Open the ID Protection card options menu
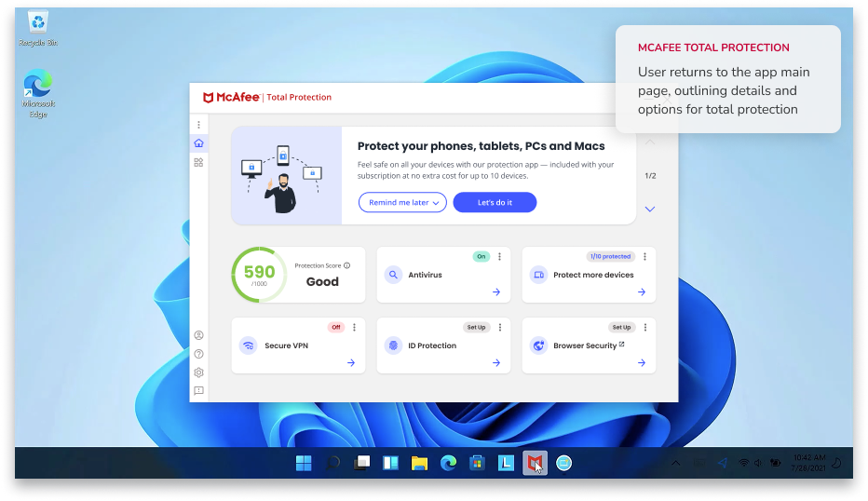Viewport: 868px width, 501px height. (500, 327)
